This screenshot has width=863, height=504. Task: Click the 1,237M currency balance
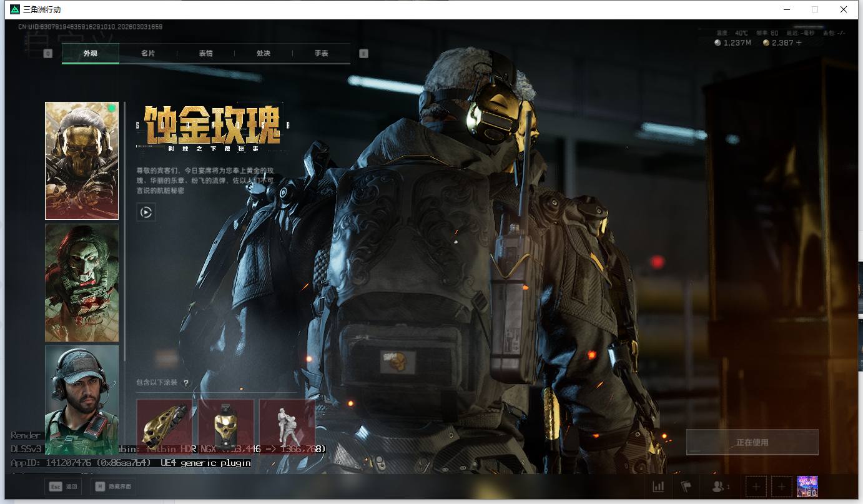click(x=732, y=42)
